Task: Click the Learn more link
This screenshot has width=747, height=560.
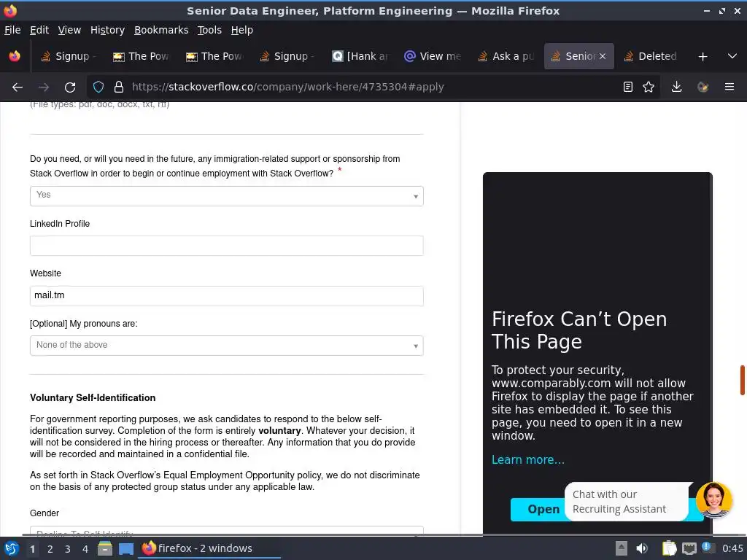Action: click(528, 459)
